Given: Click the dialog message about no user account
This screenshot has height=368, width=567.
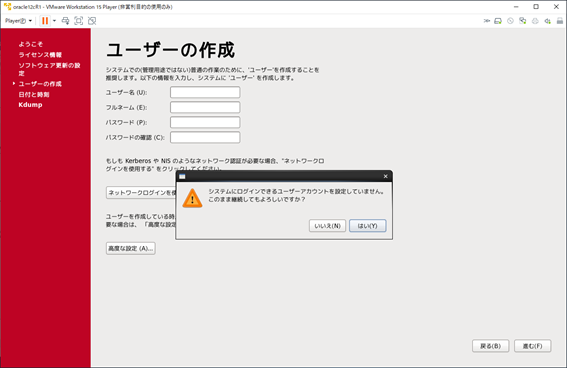Looking at the screenshot, I should pos(296,195).
